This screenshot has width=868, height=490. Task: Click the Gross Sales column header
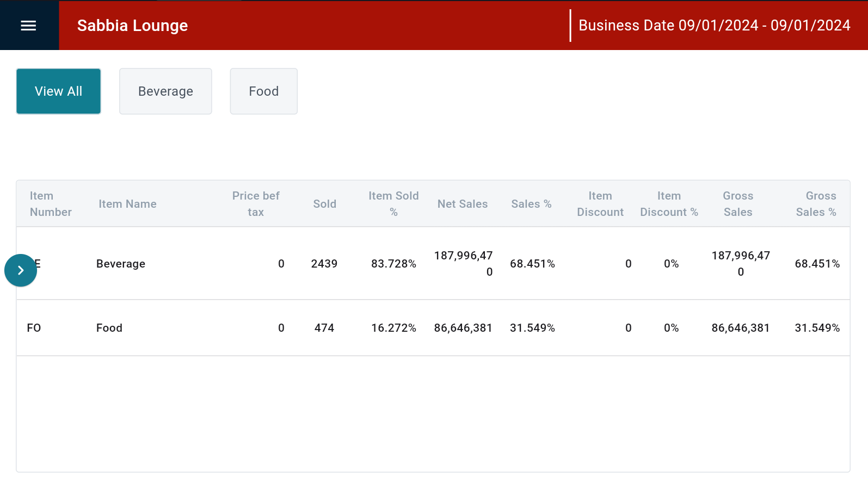pyautogui.click(x=738, y=204)
